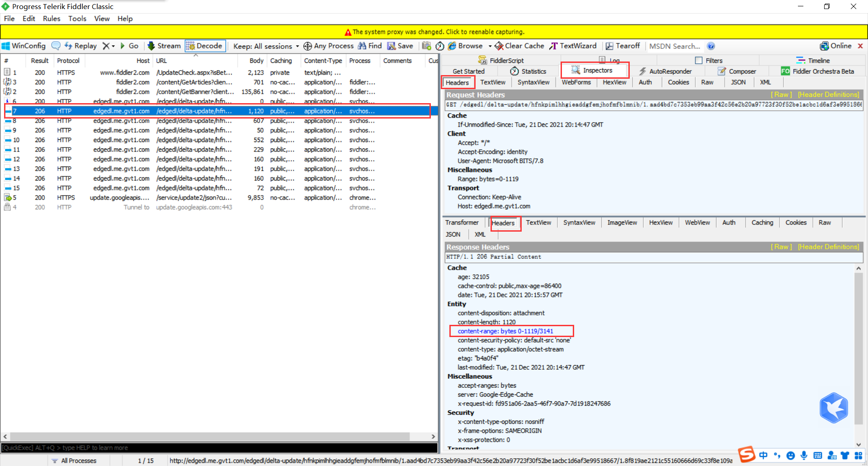Open the File menu
This screenshot has height=466, width=868.
click(9, 19)
